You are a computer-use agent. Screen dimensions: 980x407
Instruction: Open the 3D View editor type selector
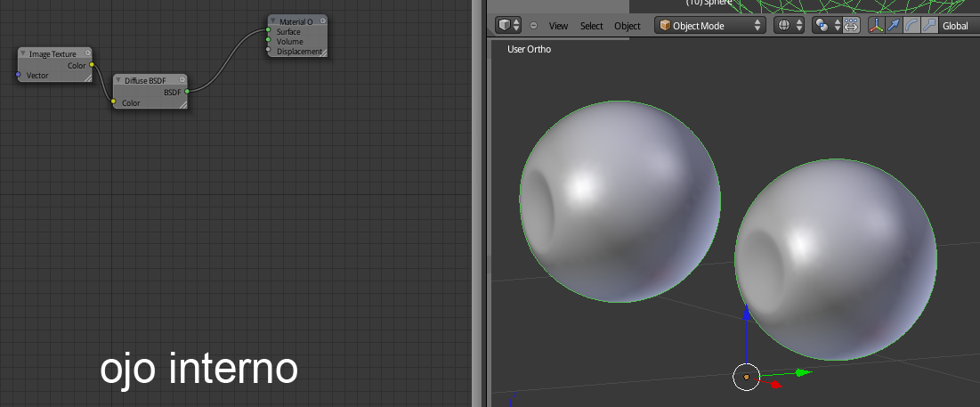(x=507, y=26)
